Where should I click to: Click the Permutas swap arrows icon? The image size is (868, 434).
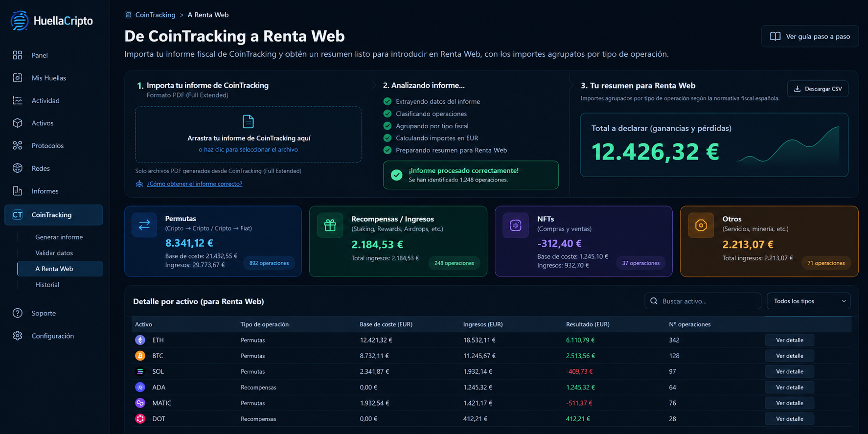pyautogui.click(x=144, y=225)
